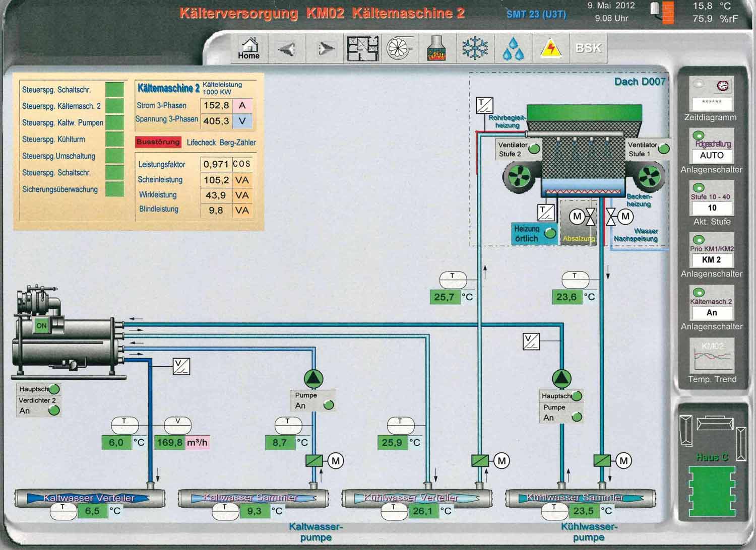The height and width of the screenshot is (550, 756).
Task: Toggle Ventilator Stufe 1 indicator
Action: [x=664, y=149]
